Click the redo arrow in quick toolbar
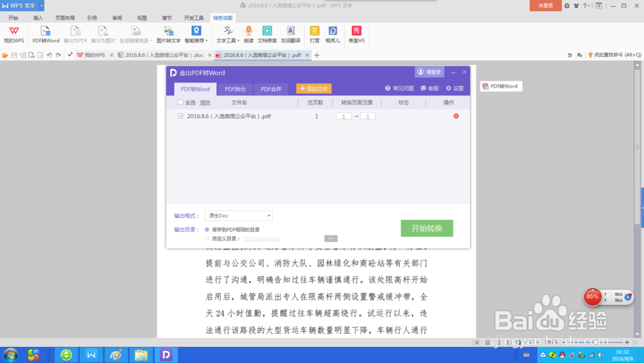644x363 pixels. pos(59,55)
